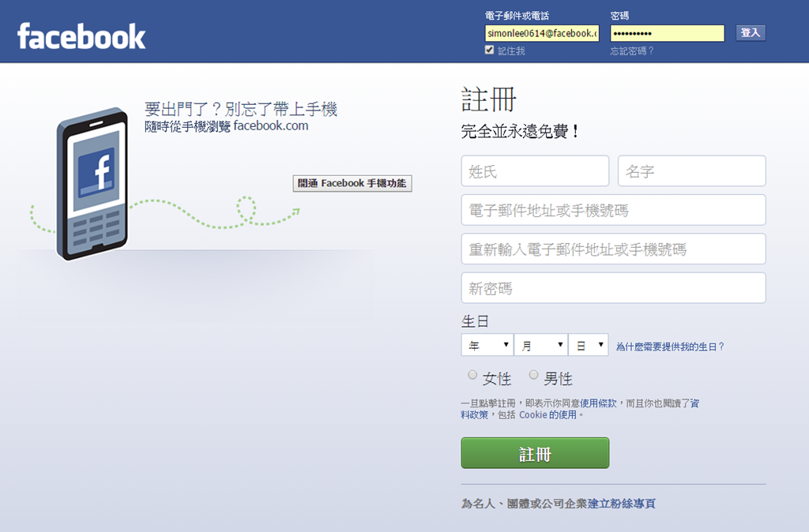809x532 pixels.
Task: Open 為什麼需要提供我的生日？ link
Action: [x=670, y=347]
